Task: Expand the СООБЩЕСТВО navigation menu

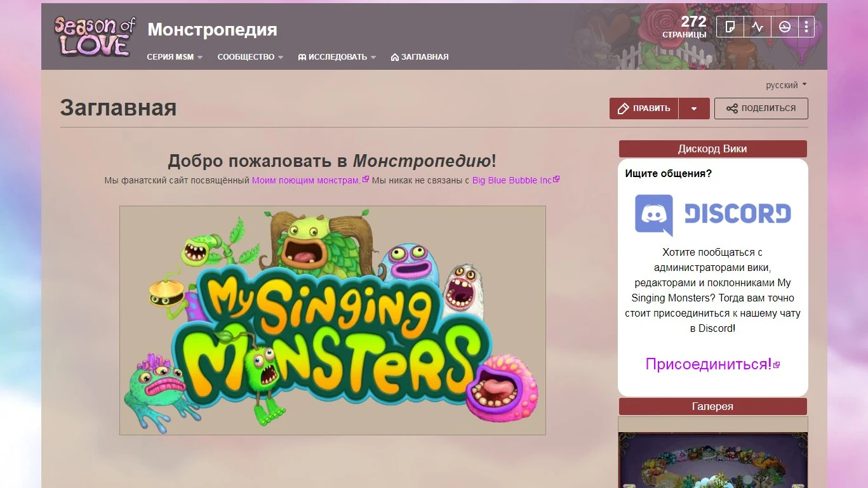Action: [250, 57]
